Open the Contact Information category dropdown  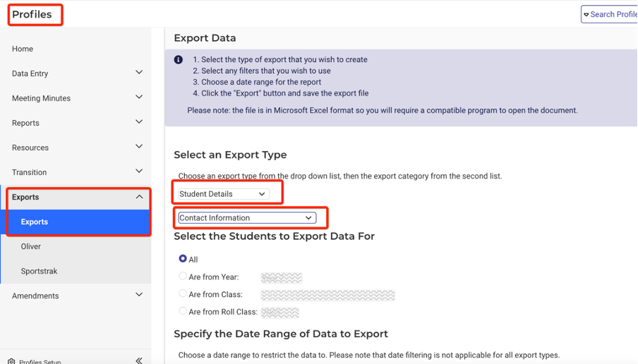tap(246, 218)
